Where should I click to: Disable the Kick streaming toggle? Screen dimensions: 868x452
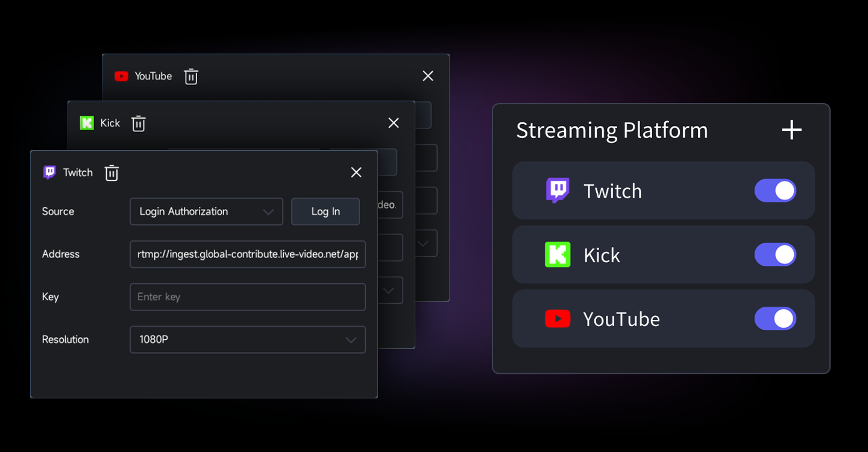pos(775,254)
